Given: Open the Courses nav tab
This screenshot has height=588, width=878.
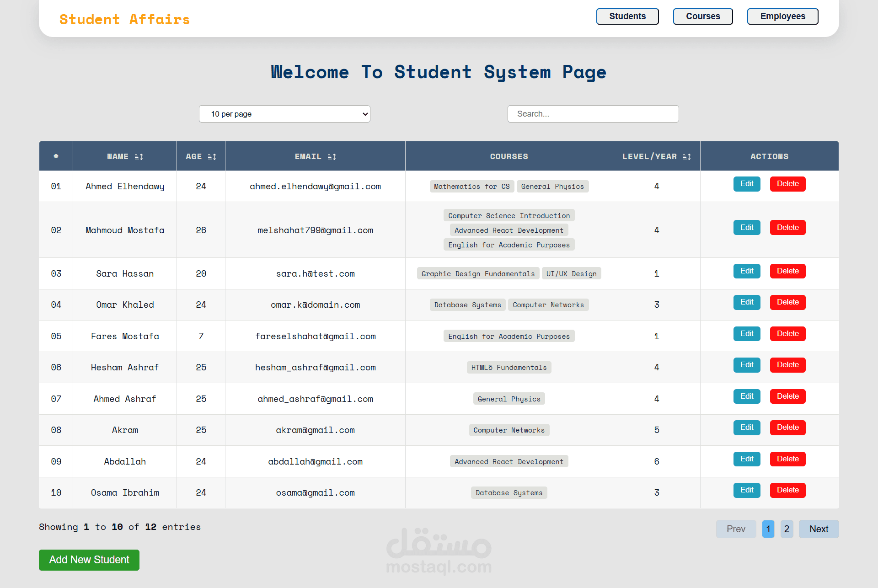Looking at the screenshot, I should pyautogui.click(x=703, y=16).
